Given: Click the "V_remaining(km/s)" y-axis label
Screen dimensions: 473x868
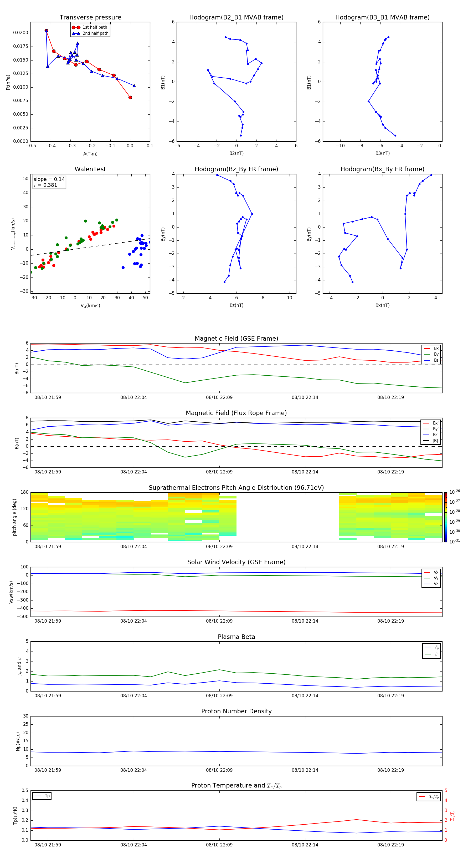Looking at the screenshot, I should click(x=13, y=234).
